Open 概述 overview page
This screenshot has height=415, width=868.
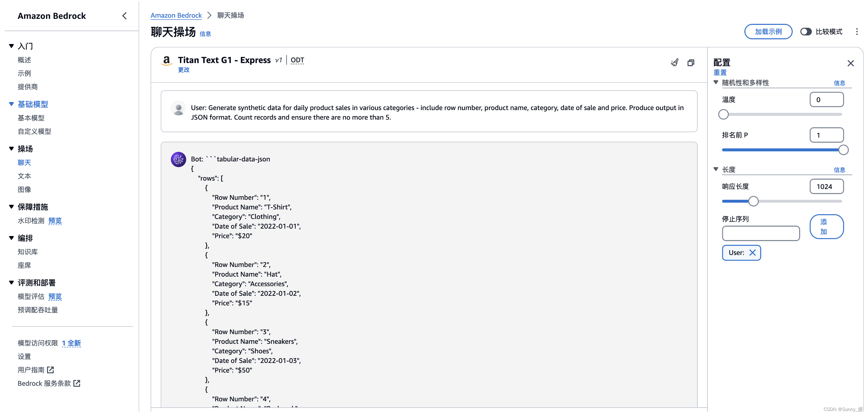[x=24, y=60]
